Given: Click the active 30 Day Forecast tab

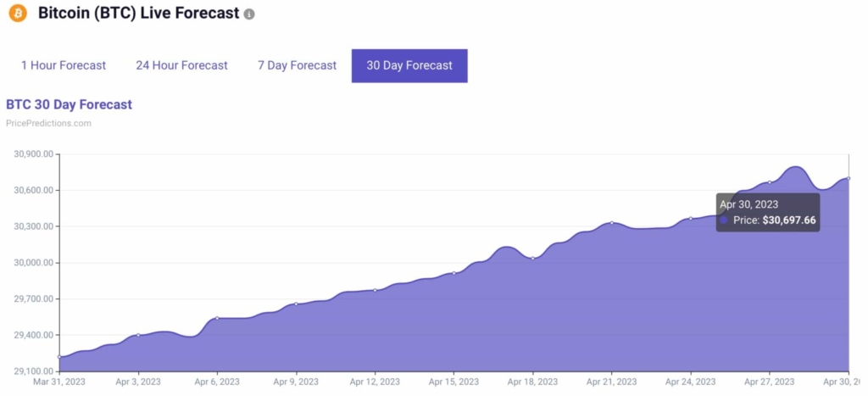Looking at the screenshot, I should (409, 65).
